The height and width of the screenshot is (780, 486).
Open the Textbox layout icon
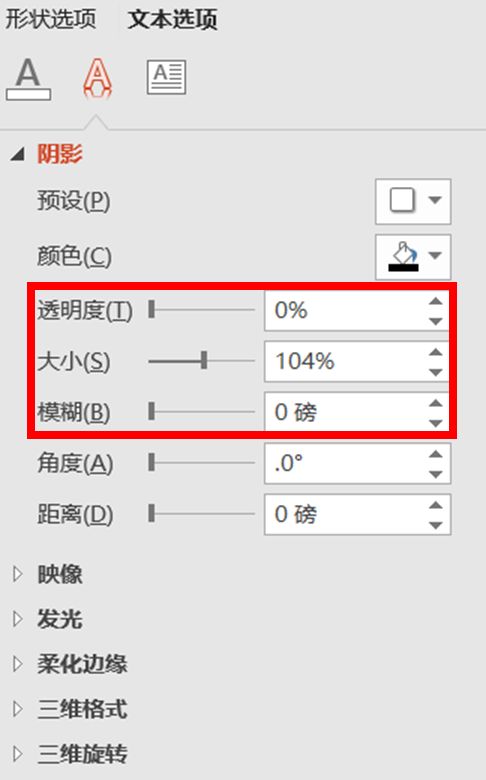pos(167,77)
